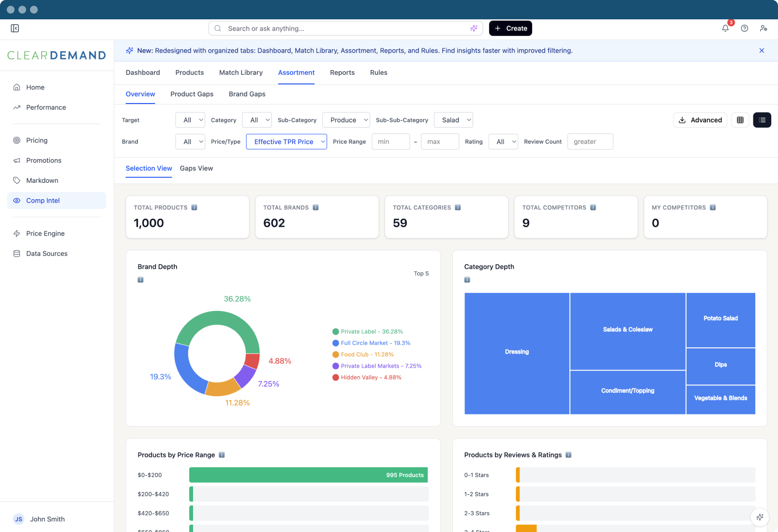Viewport: 778px width, 532px height.
Task: Open the floating AI assistant sparkle button
Action: 760,517
